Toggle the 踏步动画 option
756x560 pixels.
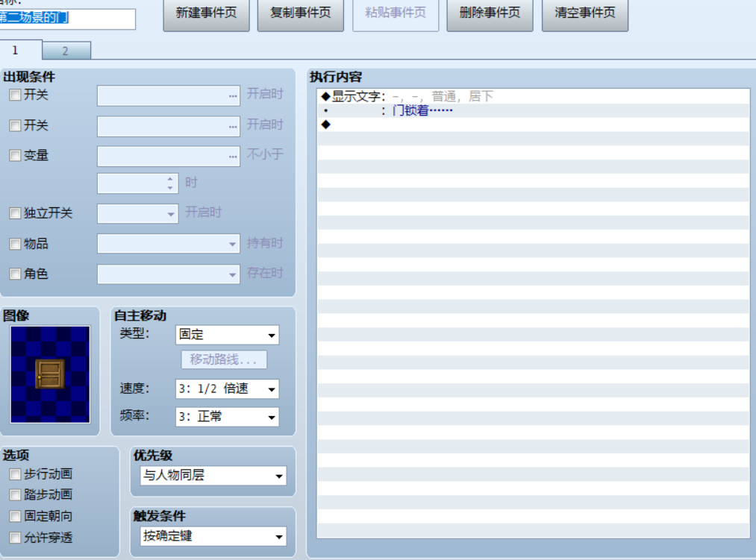click(15, 494)
